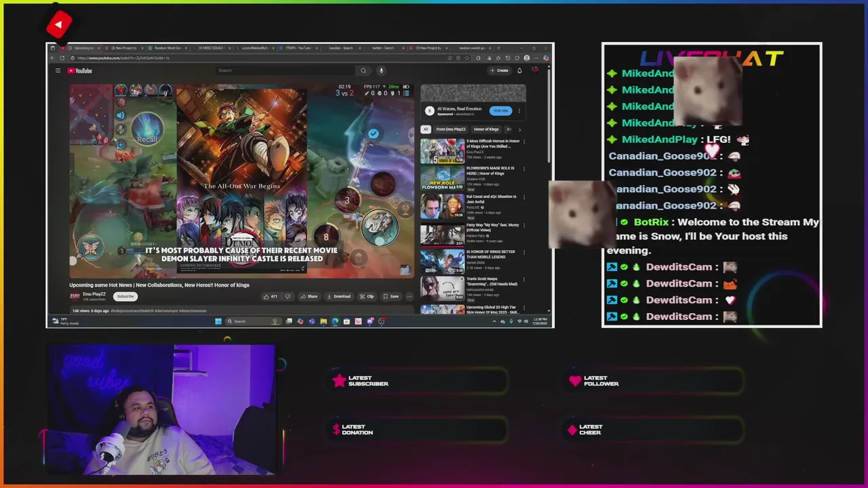This screenshot has height=488, width=868.
Task: Switch to the bandlab Search tab
Action: [x=340, y=48]
